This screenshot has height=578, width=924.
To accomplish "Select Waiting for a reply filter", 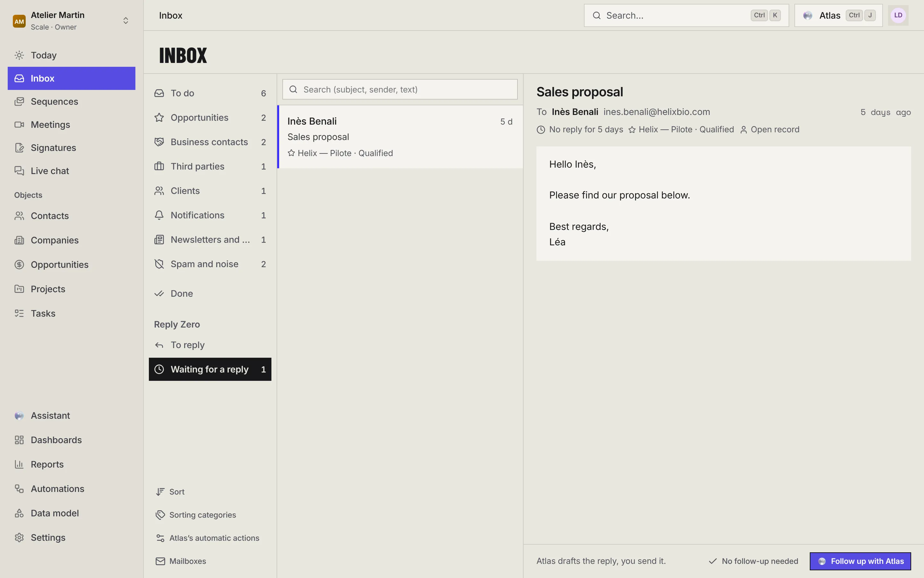I will click(x=210, y=369).
